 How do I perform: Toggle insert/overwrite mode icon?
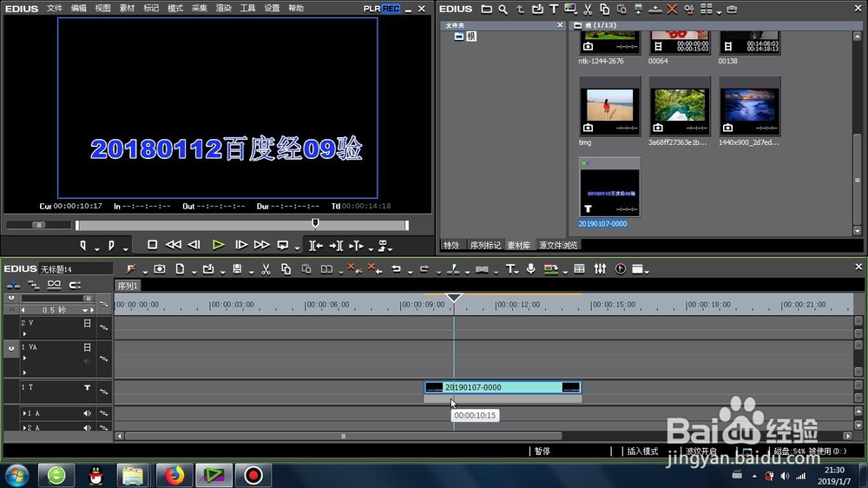point(13,286)
